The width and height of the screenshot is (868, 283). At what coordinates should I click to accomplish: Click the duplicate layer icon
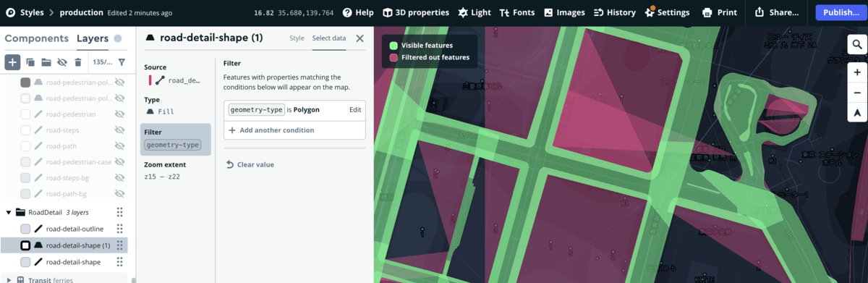point(30,62)
